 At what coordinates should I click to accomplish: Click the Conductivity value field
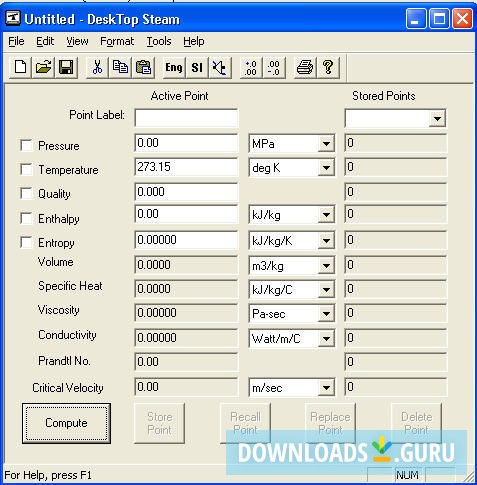pos(186,338)
